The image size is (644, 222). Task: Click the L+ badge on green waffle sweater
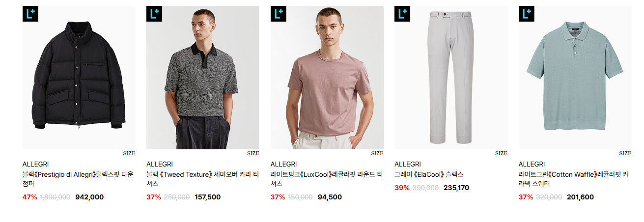[x=526, y=14]
